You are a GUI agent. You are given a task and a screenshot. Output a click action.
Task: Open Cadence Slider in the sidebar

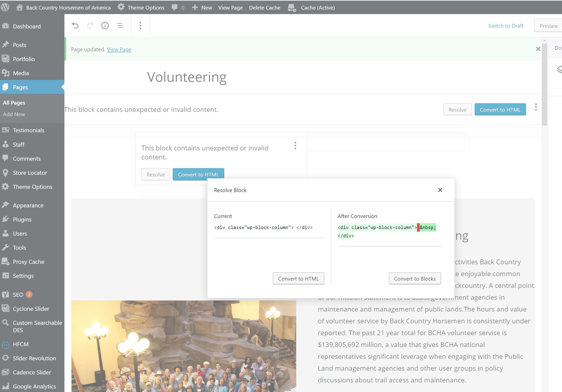(x=32, y=372)
